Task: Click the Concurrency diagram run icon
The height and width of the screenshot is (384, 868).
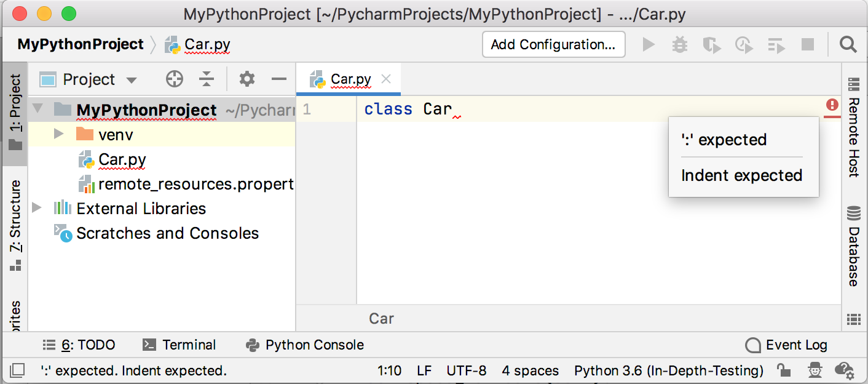Action: click(x=776, y=45)
